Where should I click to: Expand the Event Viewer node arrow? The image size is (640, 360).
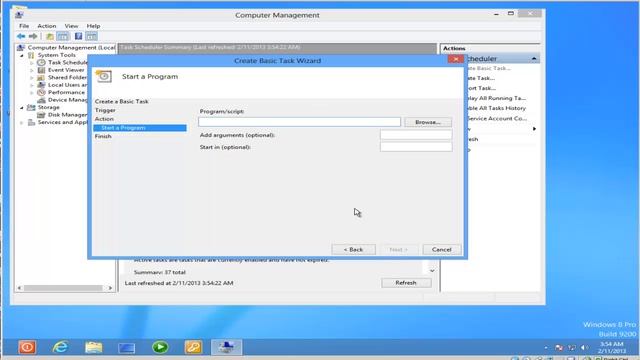click(x=32, y=70)
